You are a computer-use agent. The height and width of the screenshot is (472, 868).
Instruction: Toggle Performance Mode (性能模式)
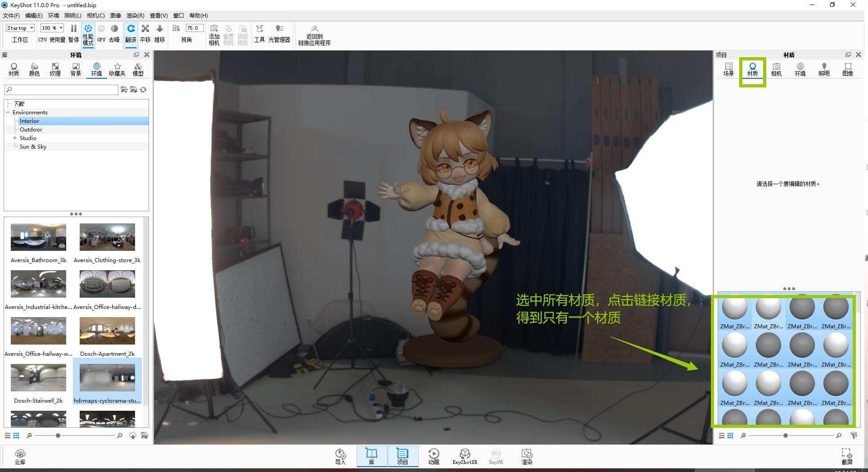(x=88, y=35)
